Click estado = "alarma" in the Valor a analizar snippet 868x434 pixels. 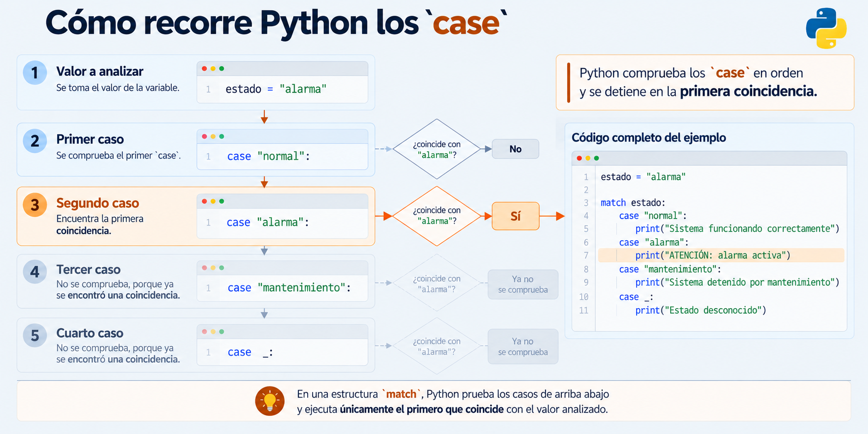[x=276, y=89]
